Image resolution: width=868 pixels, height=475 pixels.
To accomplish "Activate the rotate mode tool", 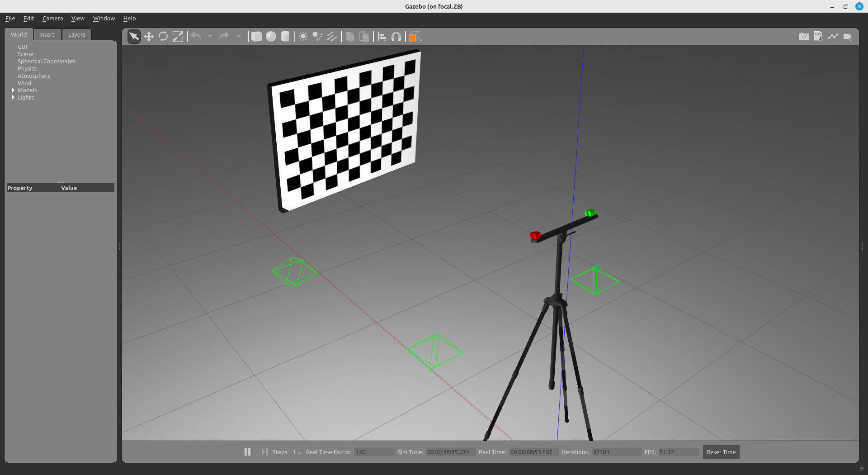I will pyautogui.click(x=163, y=37).
